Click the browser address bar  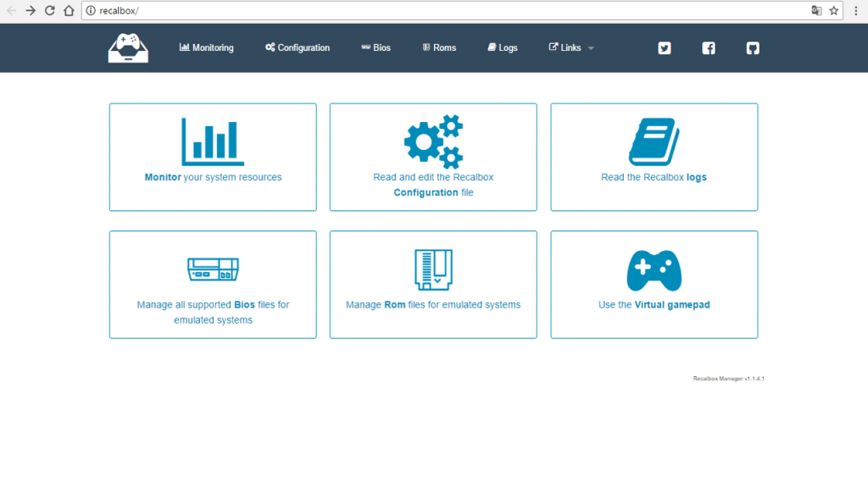[449, 11]
